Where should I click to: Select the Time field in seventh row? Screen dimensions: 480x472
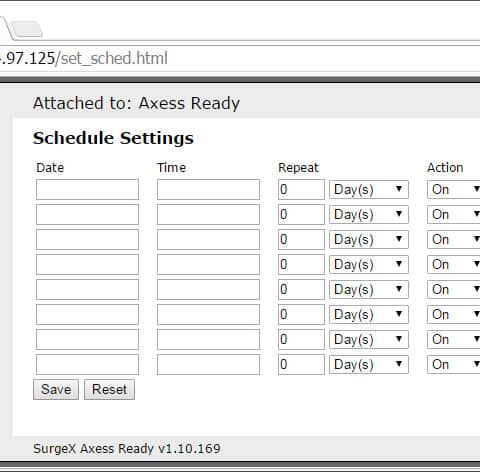(208, 339)
